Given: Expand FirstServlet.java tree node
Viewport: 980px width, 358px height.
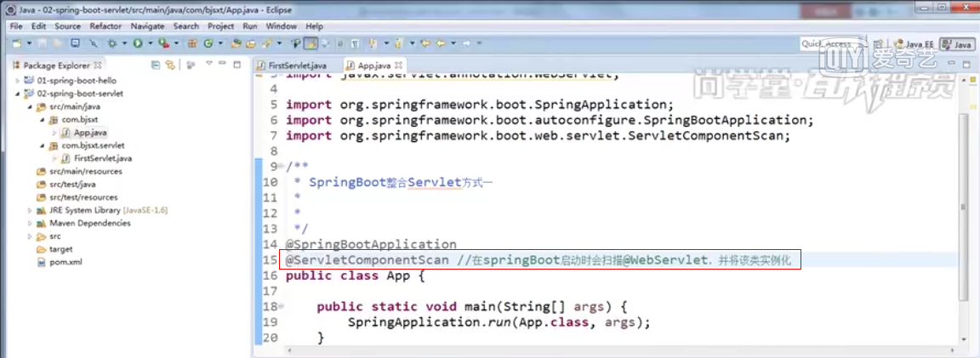Looking at the screenshot, I should pyautogui.click(x=54, y=159).
